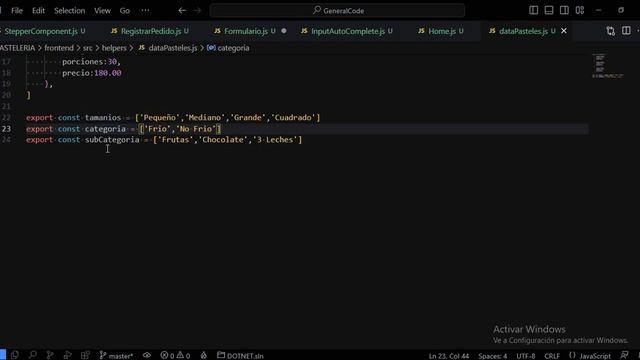Open the Run and Debug icon
This screenshot has height=360, width=640.
(x=67, y=355)
